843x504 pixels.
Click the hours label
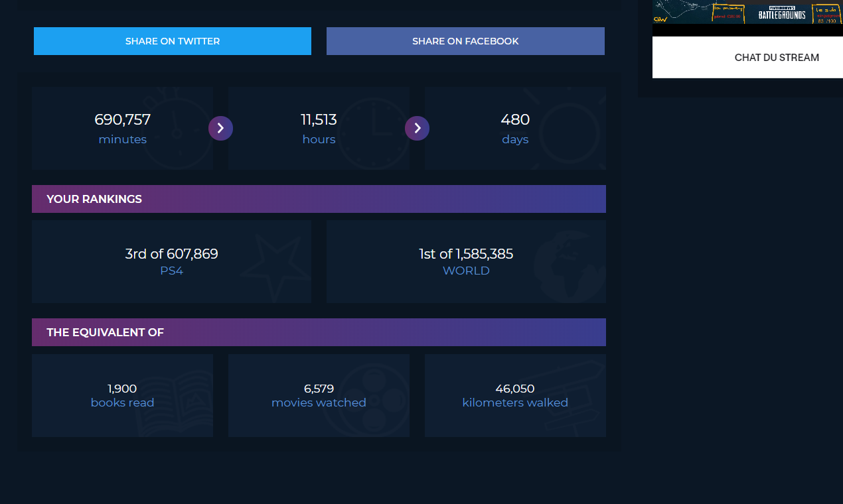pyautogui.click(x=319, y=139)
